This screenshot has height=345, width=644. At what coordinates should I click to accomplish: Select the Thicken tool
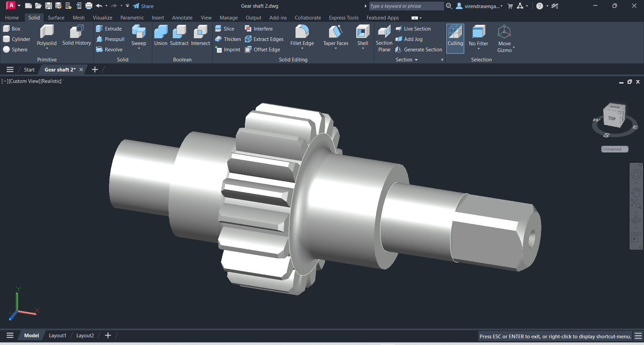click(x=228, y=39)
